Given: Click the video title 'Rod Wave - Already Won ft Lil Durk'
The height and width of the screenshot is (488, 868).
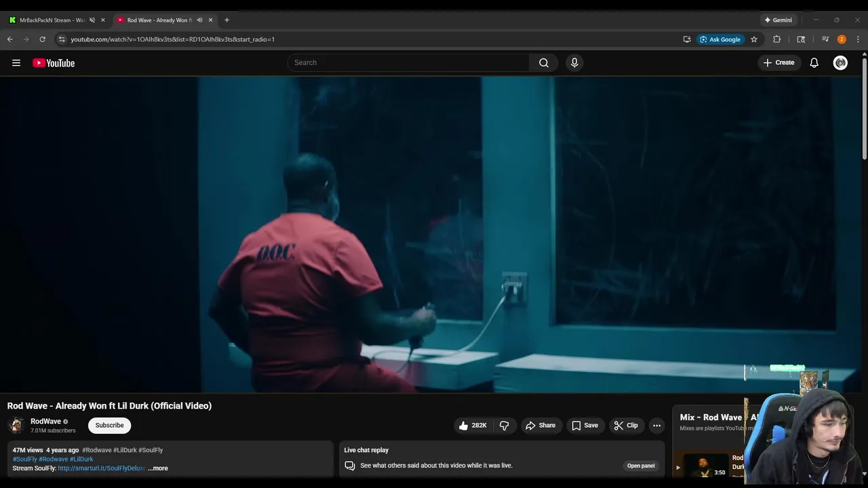Looking at the screenshot, I should click(x=109, y=406).
